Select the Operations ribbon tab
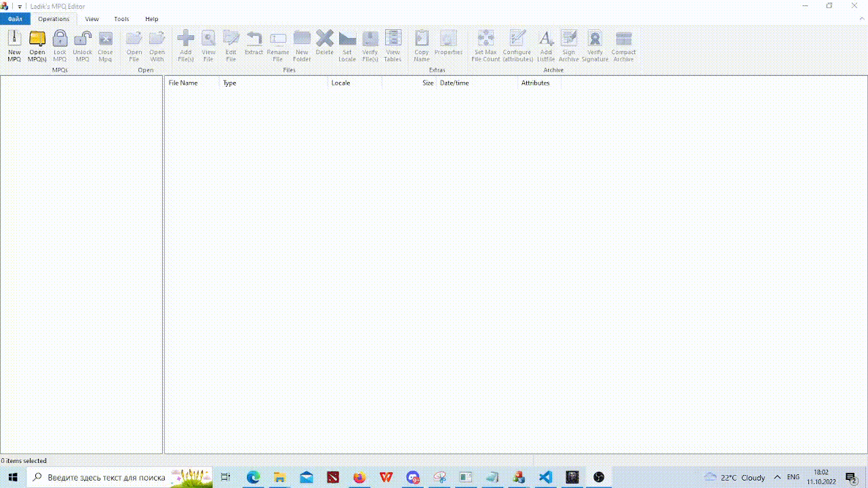The height and width of the screenshot is (488, 868). click(54, 19)
